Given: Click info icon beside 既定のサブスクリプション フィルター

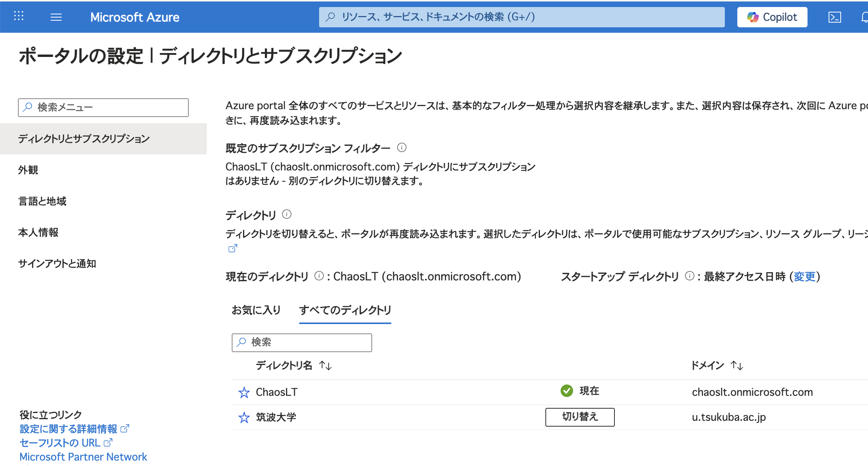Looking at the screenshot, I should coord(402,148).
